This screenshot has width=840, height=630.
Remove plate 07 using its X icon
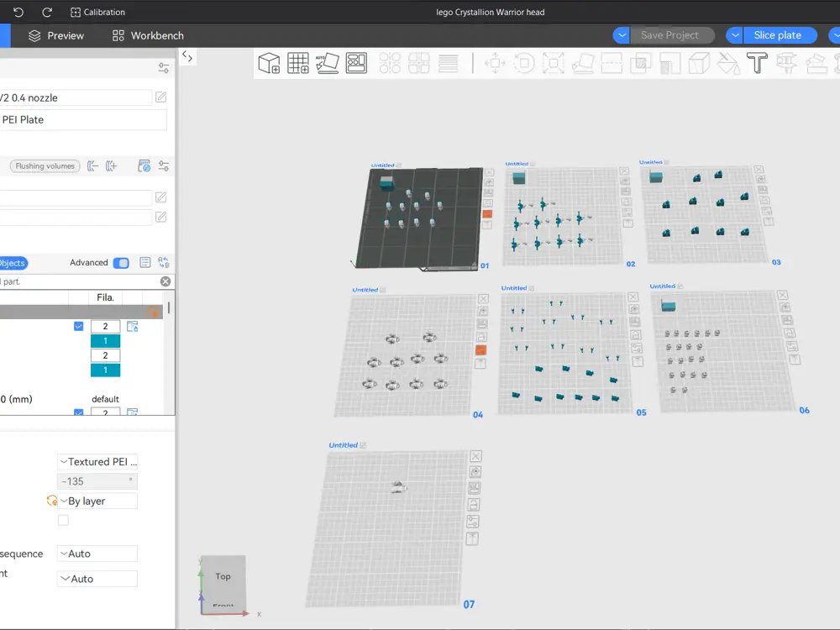pyautogui.click(x=475, y=456)
